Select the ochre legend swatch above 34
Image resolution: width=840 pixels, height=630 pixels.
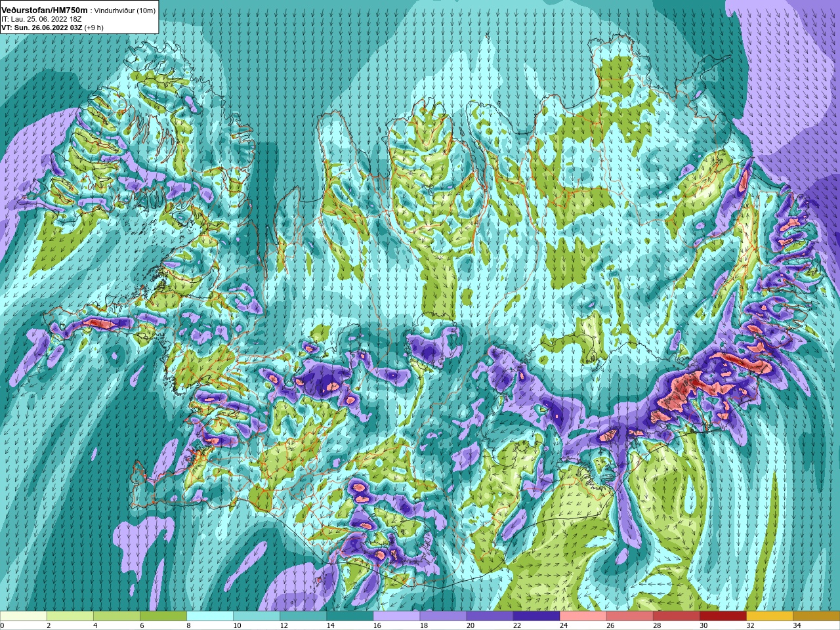coord(816,616)
